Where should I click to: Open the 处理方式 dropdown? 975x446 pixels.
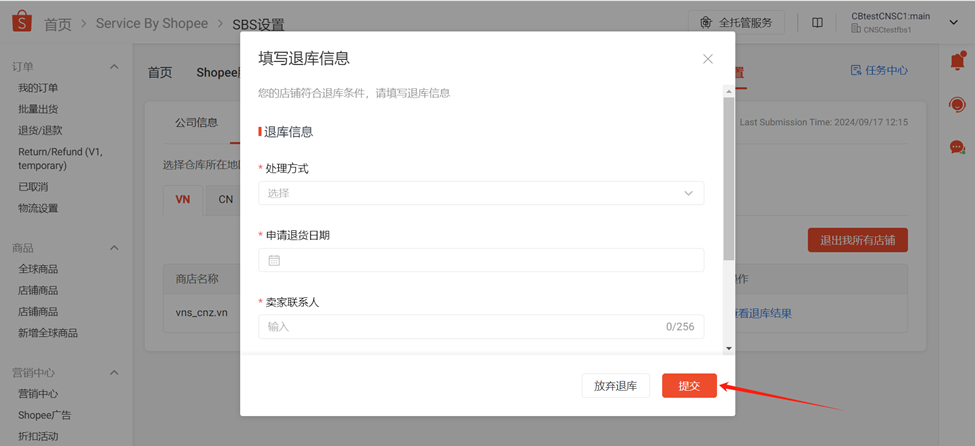point(480,193)
